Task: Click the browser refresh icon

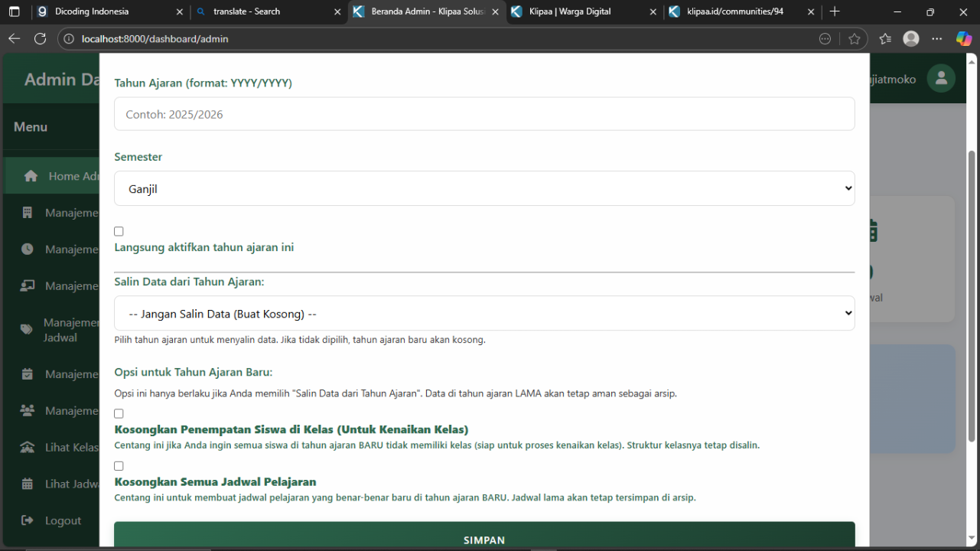Action: (x=41, y=39)
